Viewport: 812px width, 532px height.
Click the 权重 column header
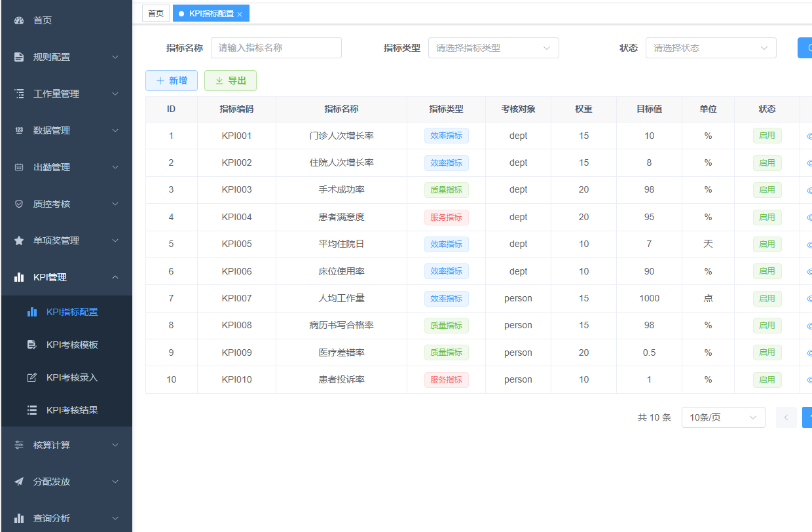click(x=583, y=109)
